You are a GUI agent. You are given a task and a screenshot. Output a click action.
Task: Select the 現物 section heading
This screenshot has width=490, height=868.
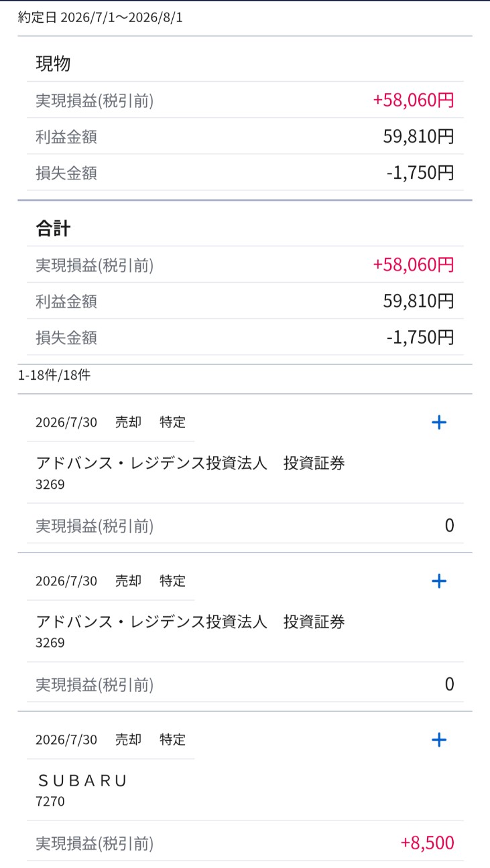53,64
